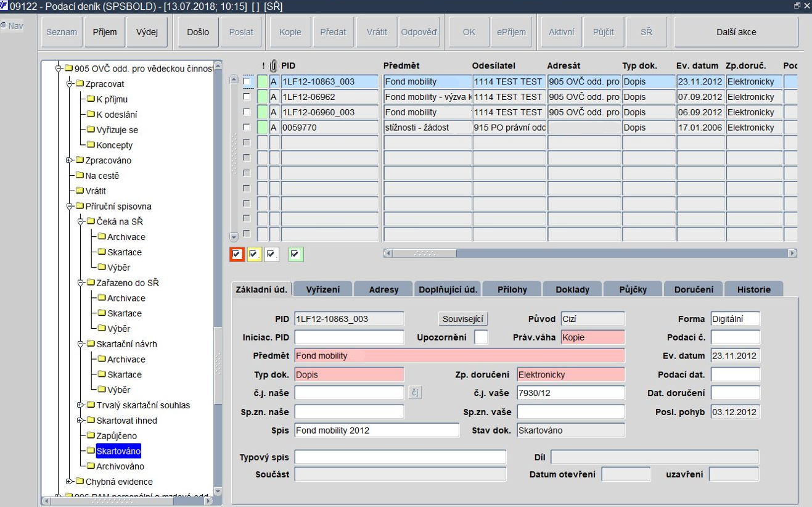Click the Související button
Viewport: 812px width, 507px height.
coord(463,319)
